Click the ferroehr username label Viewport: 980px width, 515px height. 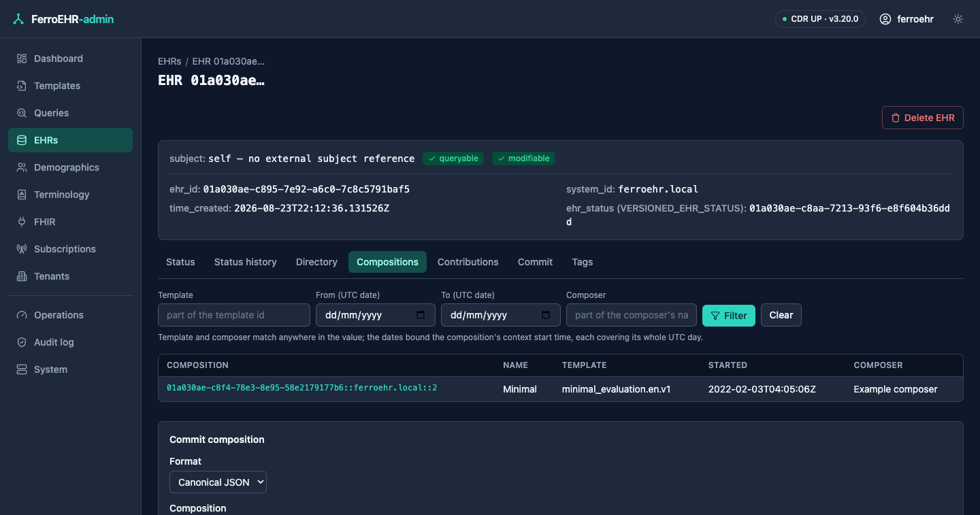click(x=915, y=19)
